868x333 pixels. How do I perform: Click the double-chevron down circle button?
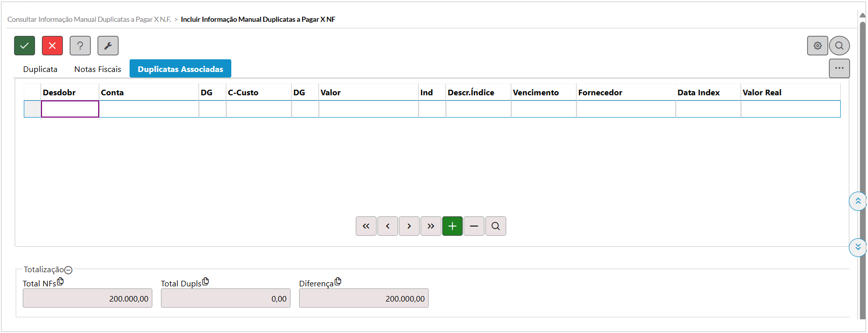pos(857,247)
